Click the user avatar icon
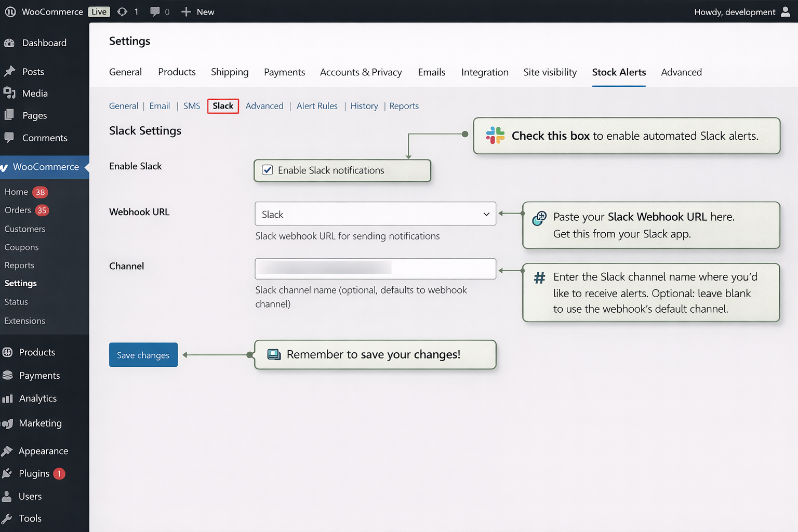The height and width of the screenshot is (532, 798). 786,11
